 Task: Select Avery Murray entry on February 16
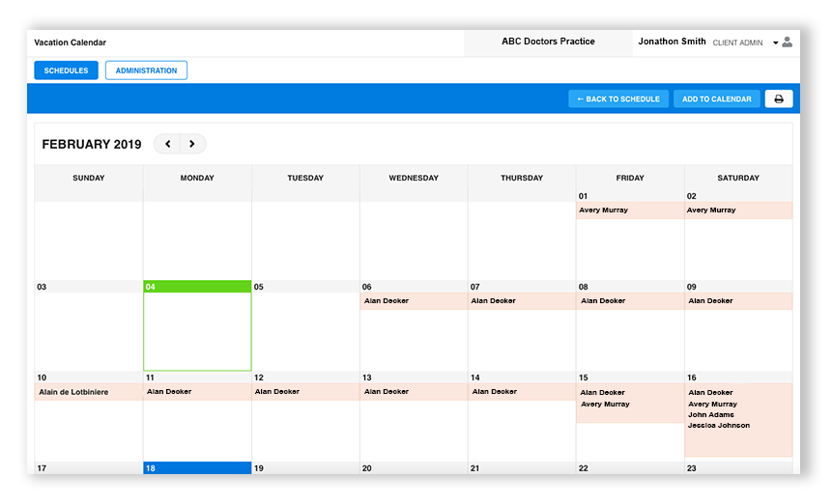(x=712, y=405)
